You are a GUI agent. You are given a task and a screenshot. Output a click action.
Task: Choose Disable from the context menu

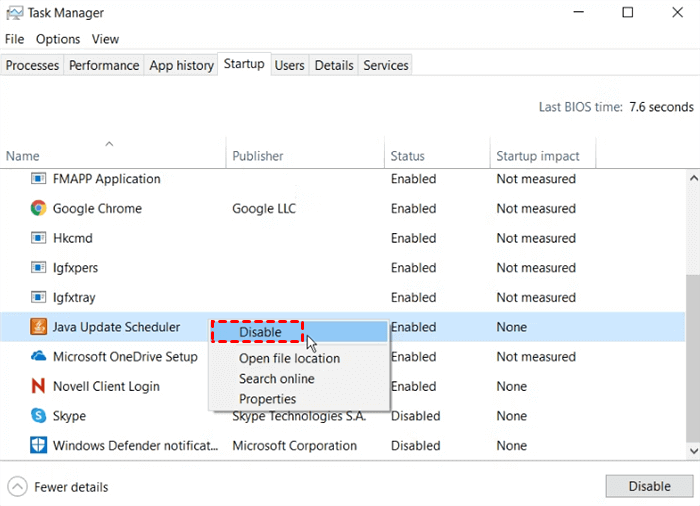coord(260,333)
